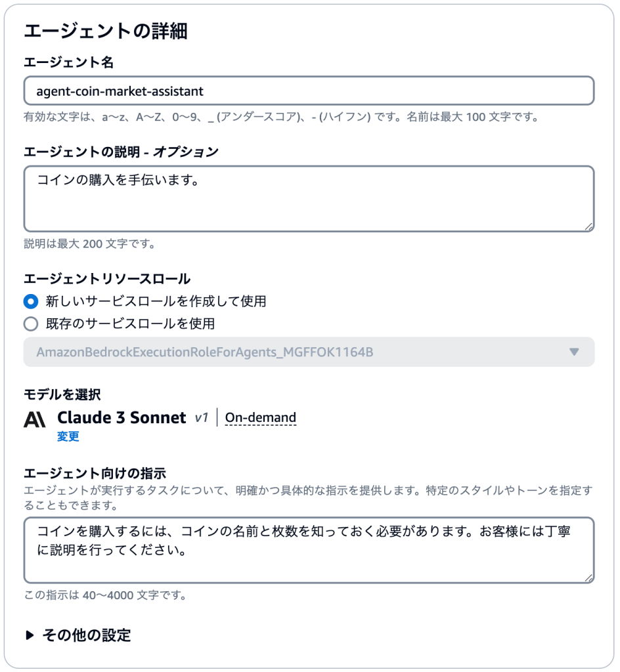This screenshot has width=620, height=672.
Task: Click the 既存のサービスロールを使用 label text
Action: coord(130,324)
